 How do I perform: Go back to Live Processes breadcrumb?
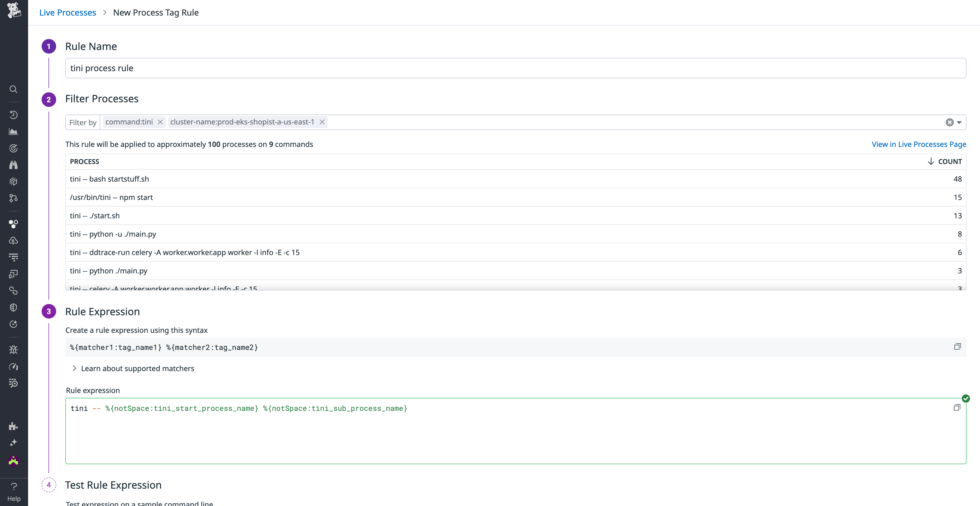pyautogui.click(x=67, y=12)
